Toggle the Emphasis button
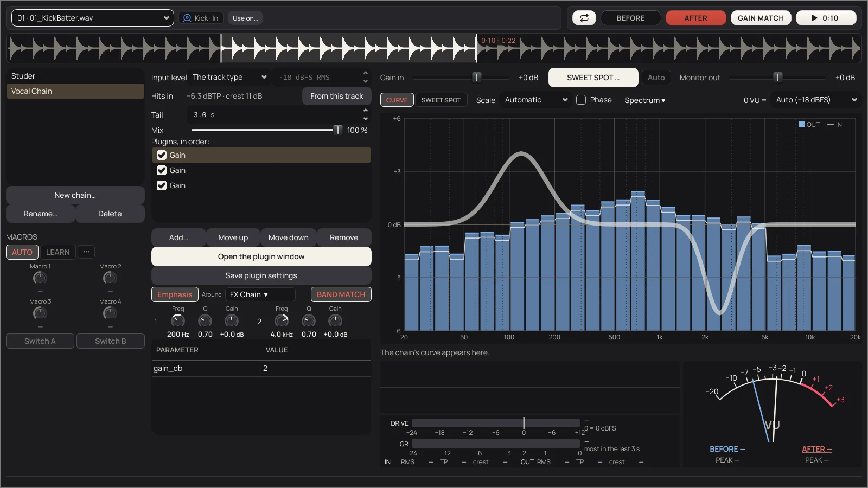The image size is (868, 488). (x=175, y=294)
